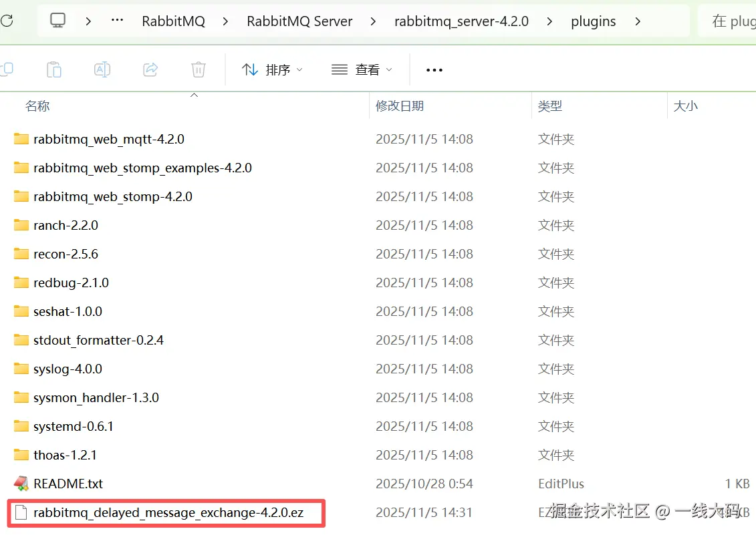Select recon-2.5.6 folder name
The width and height of the screenshot is (756, 535).
click(x=66, y=254)
